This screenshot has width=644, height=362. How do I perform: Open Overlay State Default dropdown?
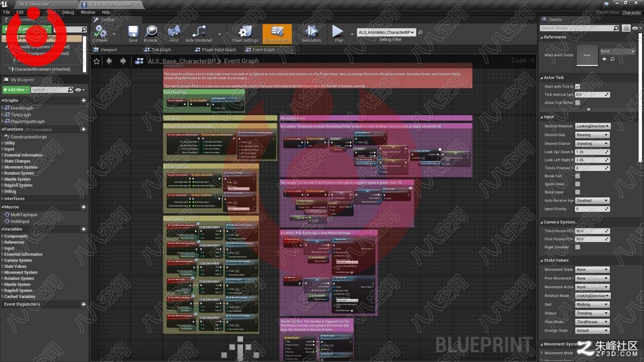pyautogui.click(x=592, y=330)
